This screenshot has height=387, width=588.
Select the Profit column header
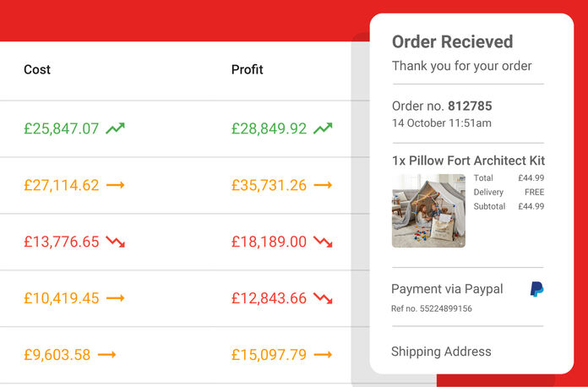coord(248,69)
